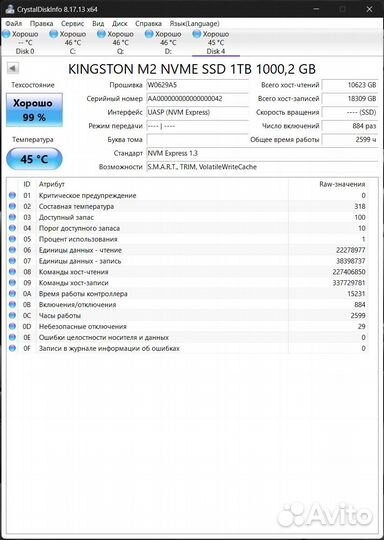Click status icon for Небезопасные отключения row

point(12,326)
